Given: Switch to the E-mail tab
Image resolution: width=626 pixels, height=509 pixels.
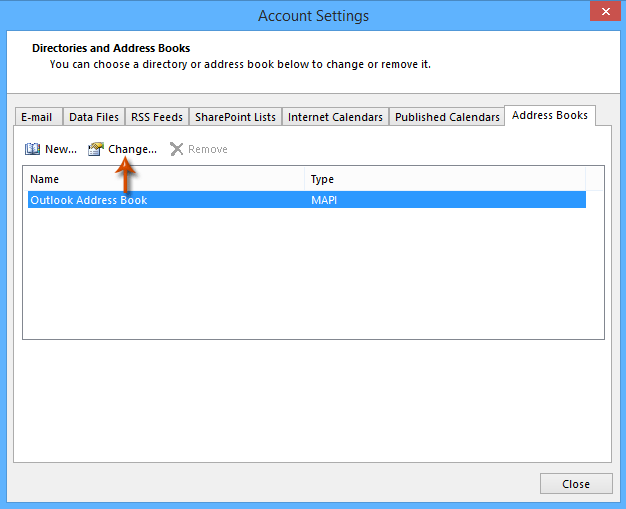Looking at the screenshot, I should click(37, 117).
